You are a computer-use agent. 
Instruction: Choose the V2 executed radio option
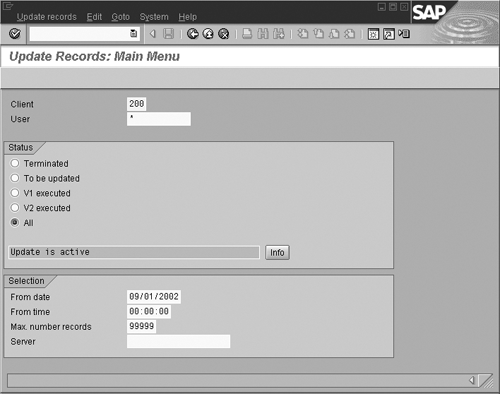pos(15,208)
